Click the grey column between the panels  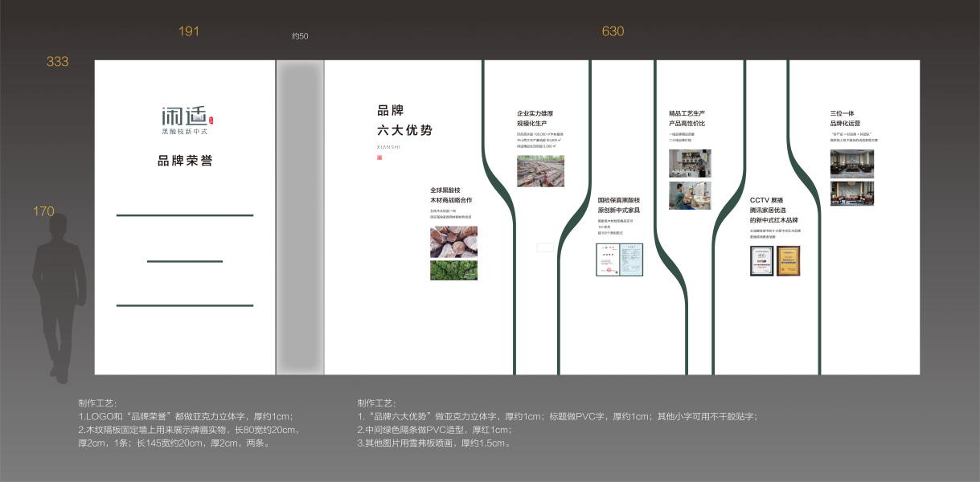300,217
